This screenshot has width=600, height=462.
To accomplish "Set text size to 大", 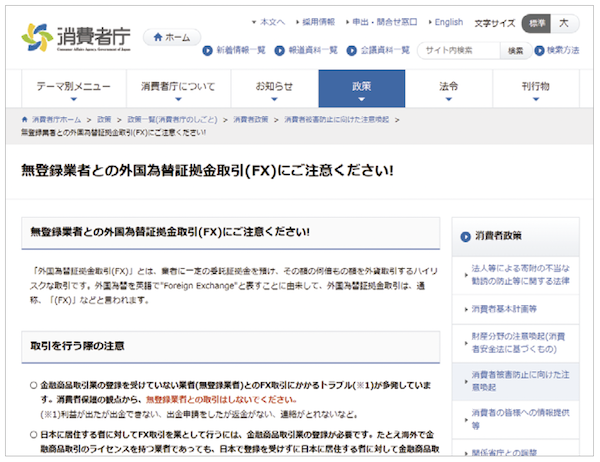I will [x=564, y=23].
